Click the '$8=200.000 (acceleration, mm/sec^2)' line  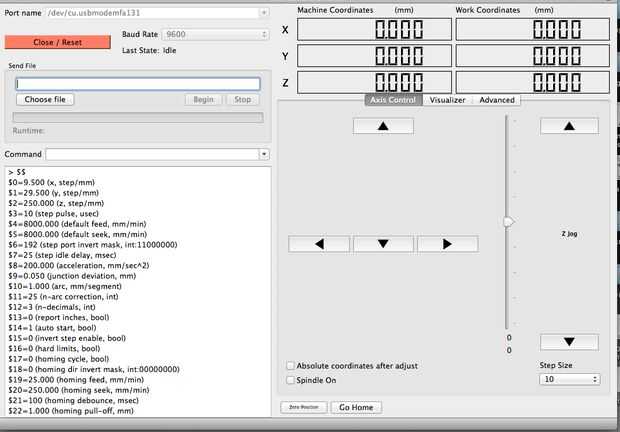[x=79, y=265]
